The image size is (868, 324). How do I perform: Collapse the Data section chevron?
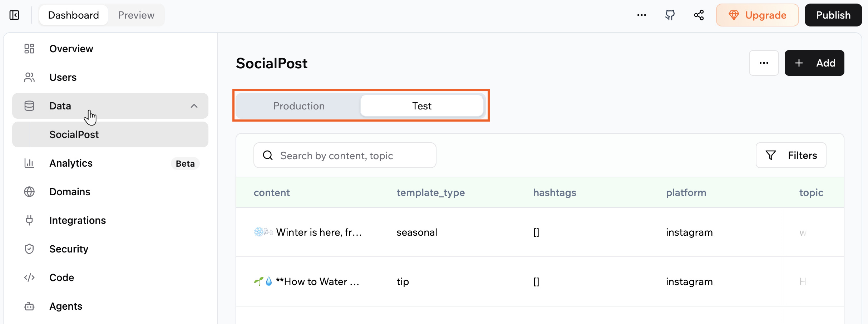[194, 106]
